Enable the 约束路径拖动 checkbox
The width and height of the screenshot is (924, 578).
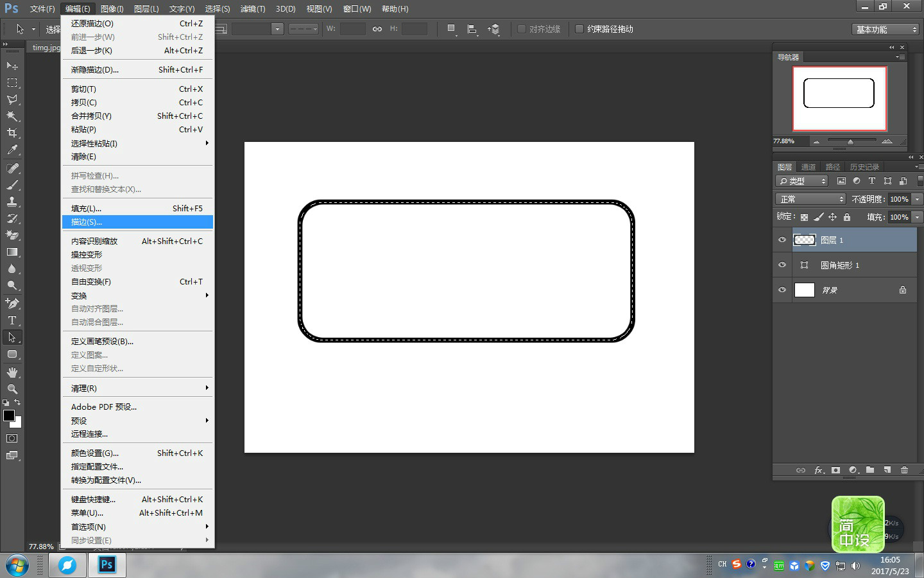click(x=579, y=29)
